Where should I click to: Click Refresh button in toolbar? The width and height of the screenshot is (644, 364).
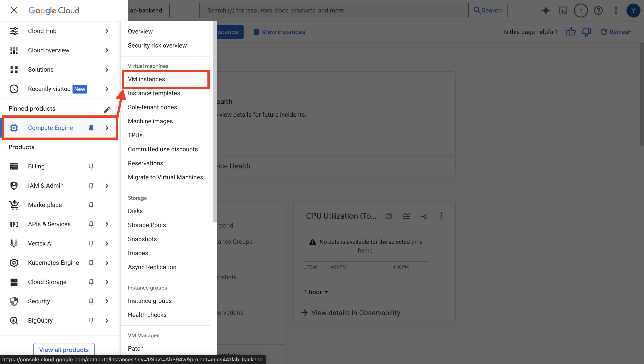coord(616,32)
